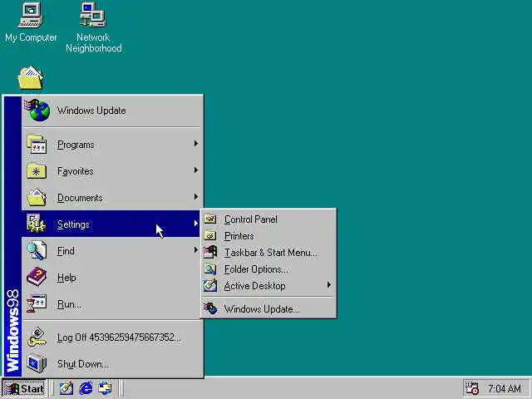Click the 7:04 AM clock in the tray
This screenshot has width=532, height=399.
point(505,388)
